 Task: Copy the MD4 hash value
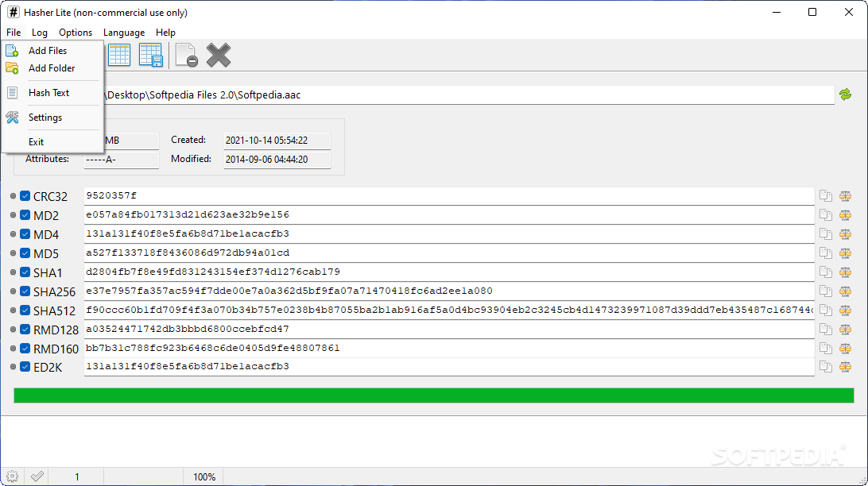[x=826, y=234]
